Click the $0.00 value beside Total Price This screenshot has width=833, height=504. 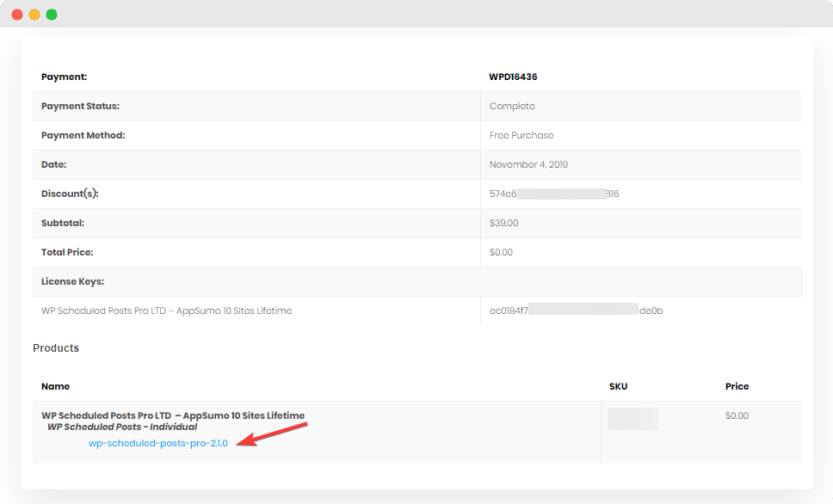tap(501, 252)
